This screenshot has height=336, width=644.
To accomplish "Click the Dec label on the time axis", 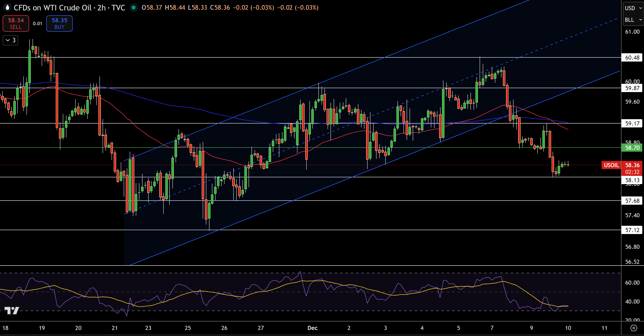I will [x=312, y=328].
